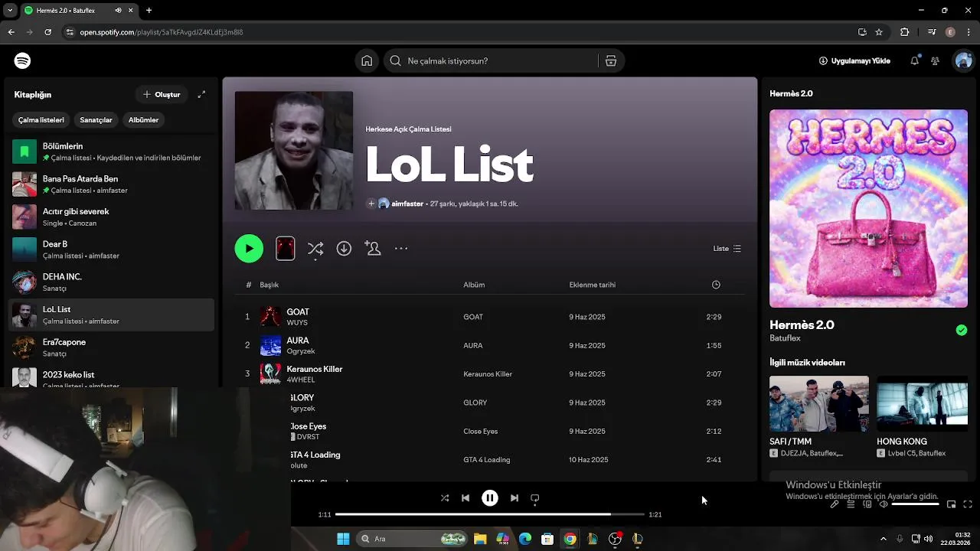Open the queue icon in player bar
This screenshot has width=980, height=551.
(851, 504)
